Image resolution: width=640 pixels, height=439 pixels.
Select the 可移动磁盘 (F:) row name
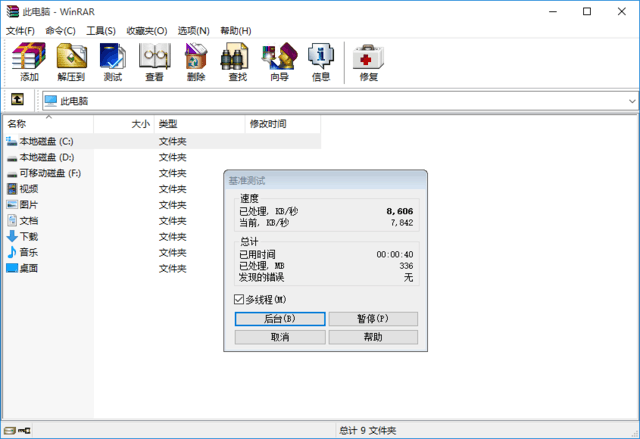[x=50, y=173]
